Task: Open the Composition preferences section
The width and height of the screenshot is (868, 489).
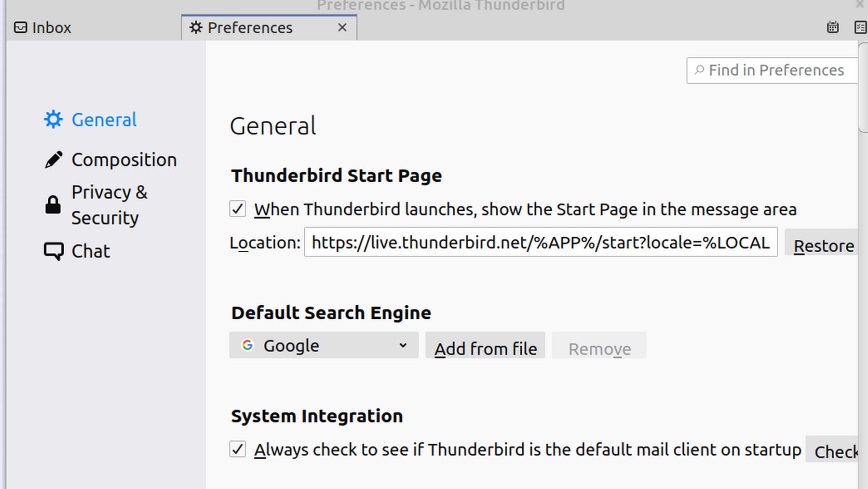Action: point(110,160)
